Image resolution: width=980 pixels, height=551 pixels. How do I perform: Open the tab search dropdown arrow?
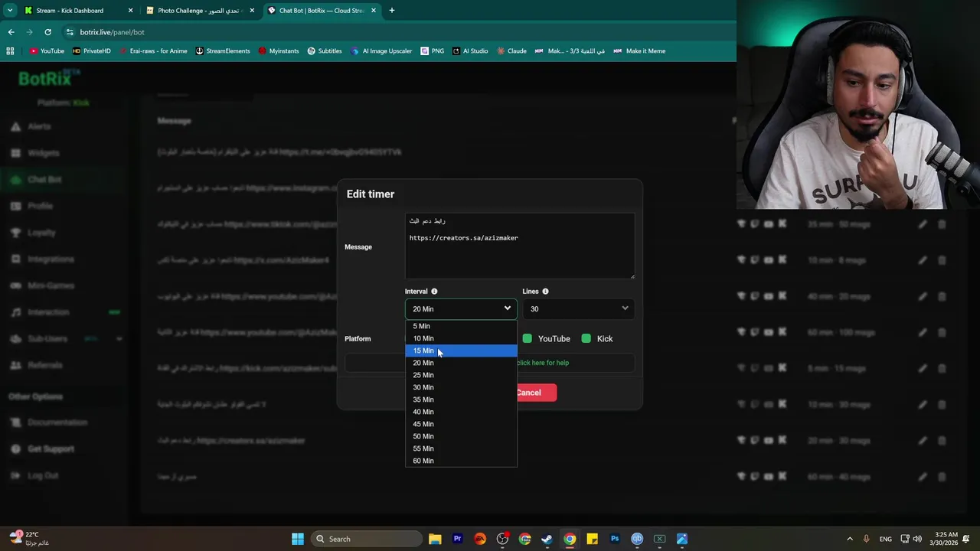coord(10,11)
